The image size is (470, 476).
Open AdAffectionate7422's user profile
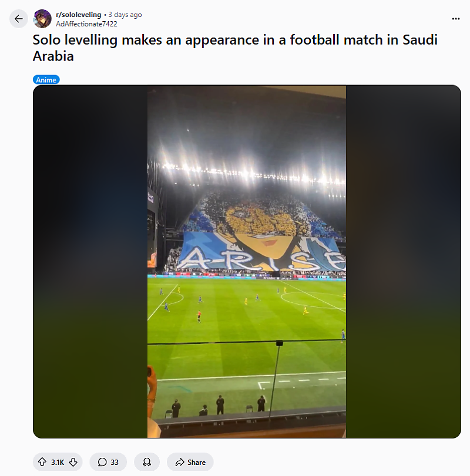[86, 24]
